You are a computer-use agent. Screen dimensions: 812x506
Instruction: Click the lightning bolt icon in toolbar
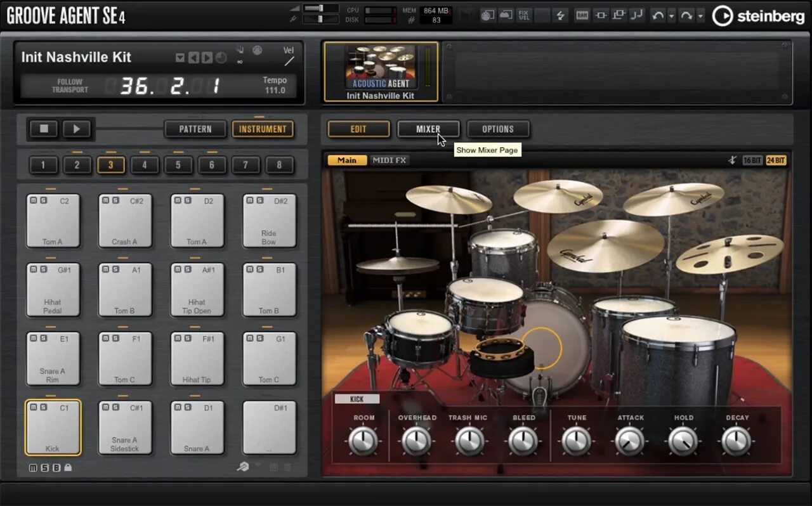(560, 16)
